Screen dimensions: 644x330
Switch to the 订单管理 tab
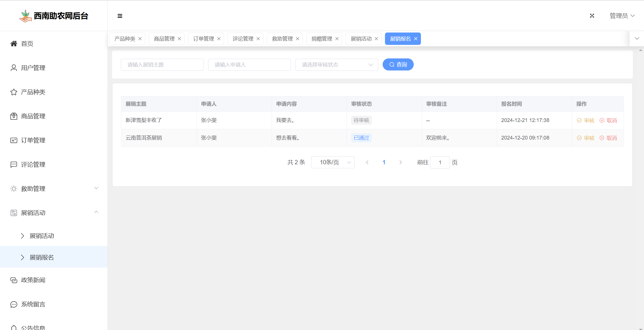(x=203, y=39)
